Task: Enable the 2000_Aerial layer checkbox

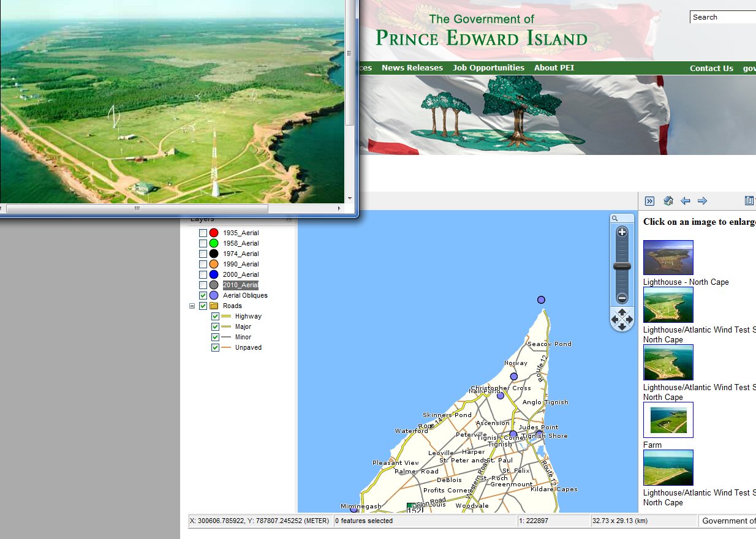Action: [203, 274]
